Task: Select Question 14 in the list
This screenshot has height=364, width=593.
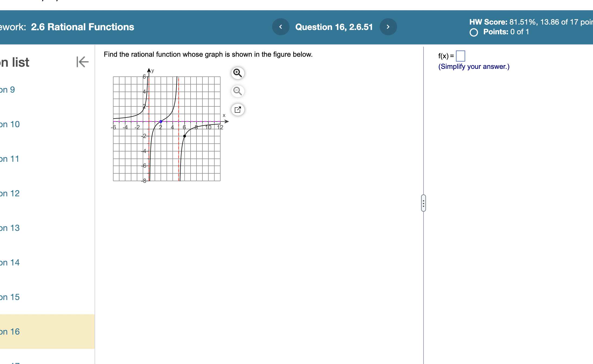Action: (10, 262)
